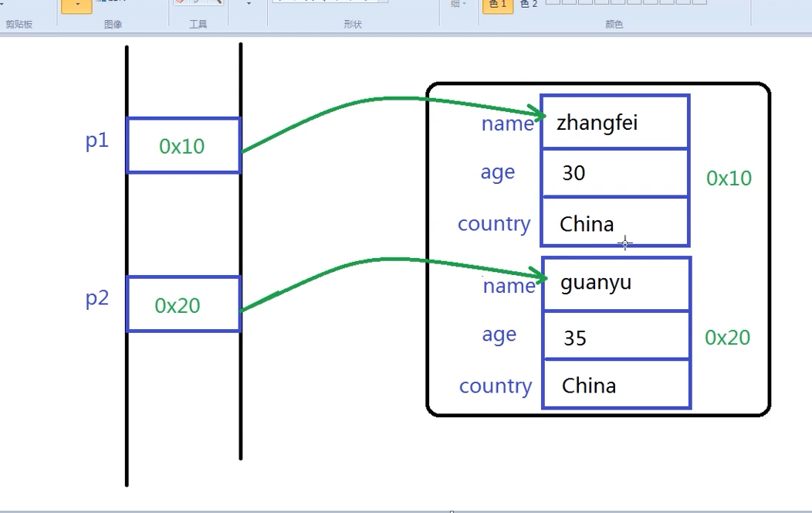Click China below value 35
This screenshot has height=513, width=812.
589,386
